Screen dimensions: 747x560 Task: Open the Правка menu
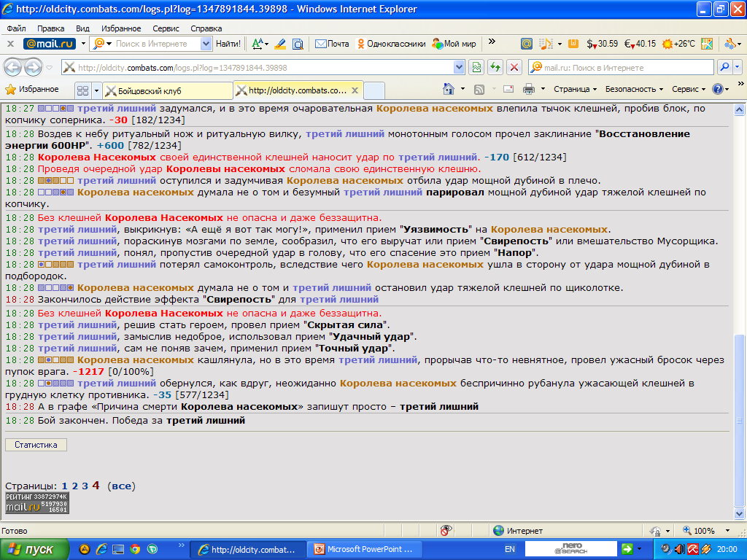point(50,28)
